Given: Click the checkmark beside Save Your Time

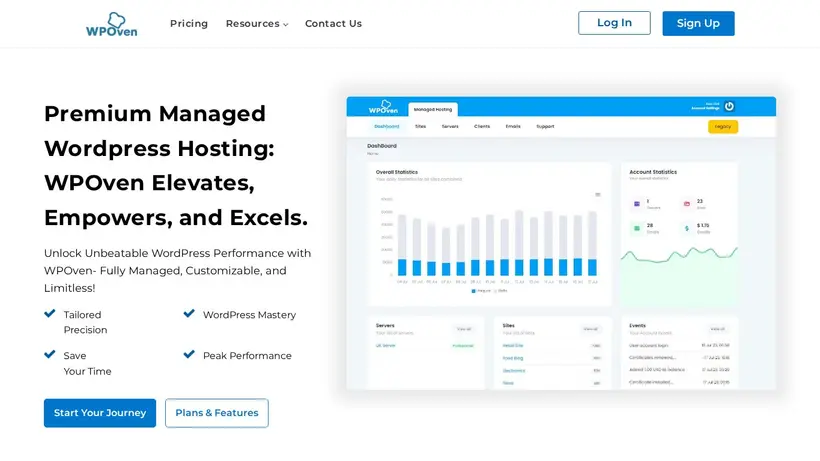Looking at the screenshot, I should [50, 354].
